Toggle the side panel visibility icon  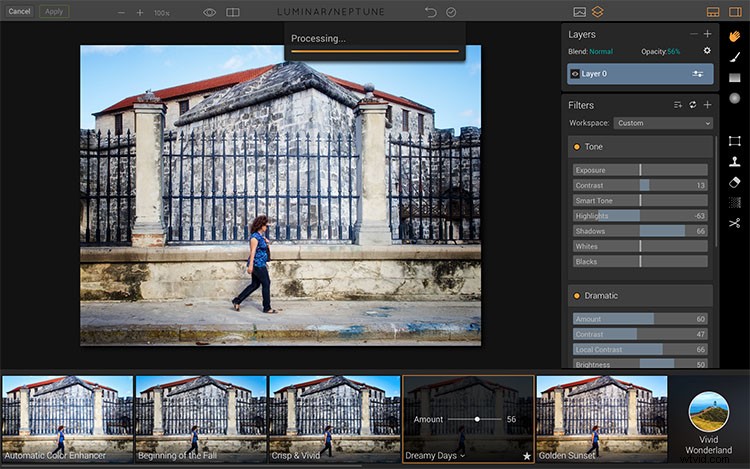click(x=735, y=12)
